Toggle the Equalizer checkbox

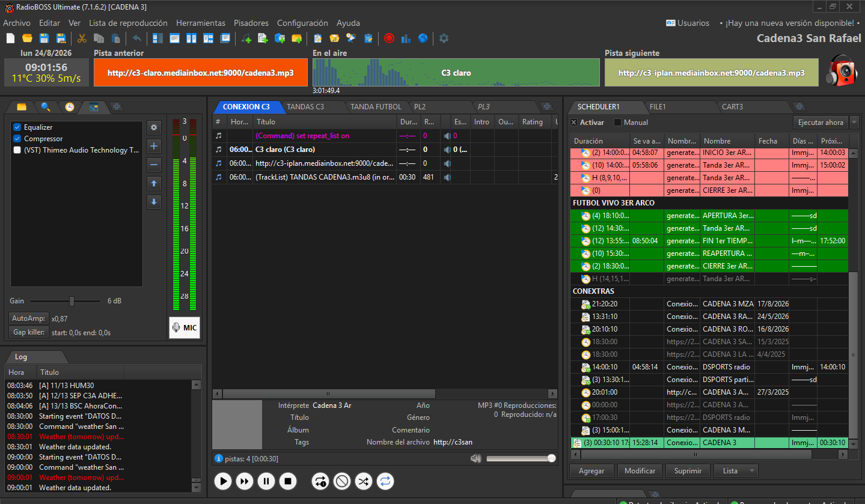(17, 127)
